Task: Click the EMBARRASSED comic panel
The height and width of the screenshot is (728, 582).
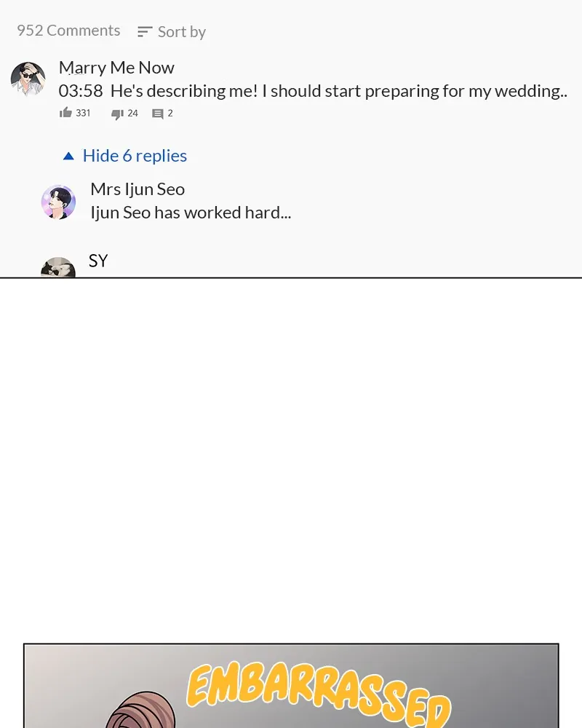Action: 291,686
